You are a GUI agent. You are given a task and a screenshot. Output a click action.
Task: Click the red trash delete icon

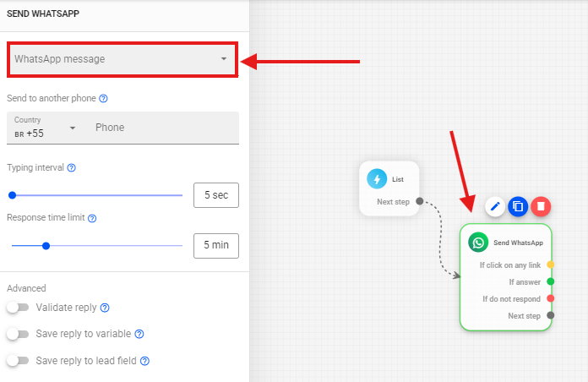pos(541,206)
